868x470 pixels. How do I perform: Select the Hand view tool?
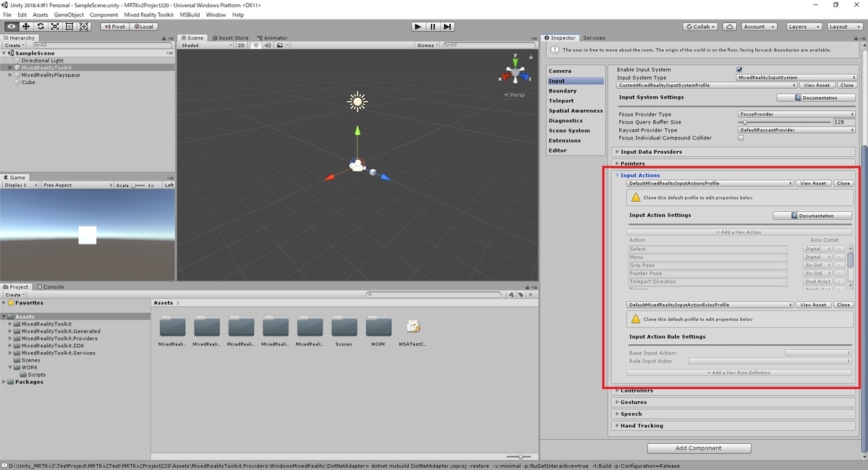(11, 27)
